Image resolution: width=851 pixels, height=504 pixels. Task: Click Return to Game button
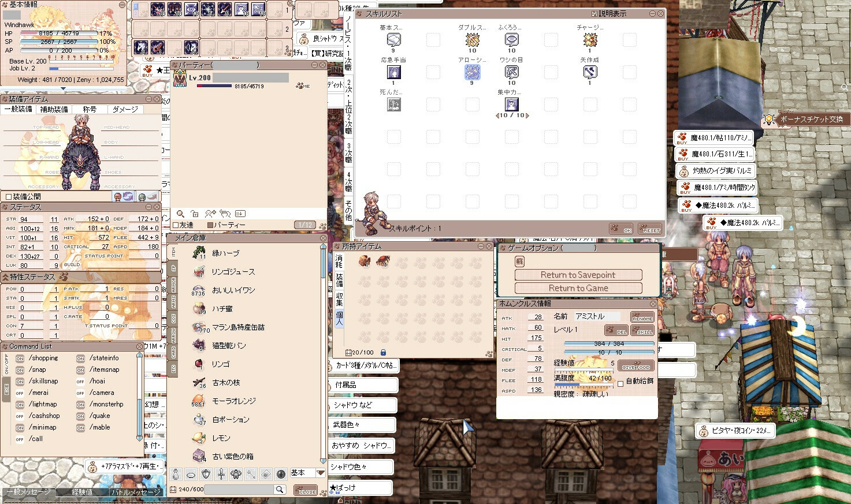[x=578, y=288]
